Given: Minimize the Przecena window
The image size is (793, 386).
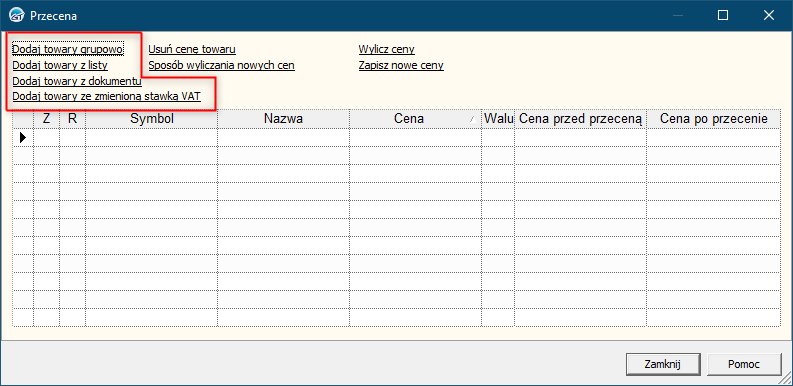Looking at the screenshot, I should click(678, 15).
